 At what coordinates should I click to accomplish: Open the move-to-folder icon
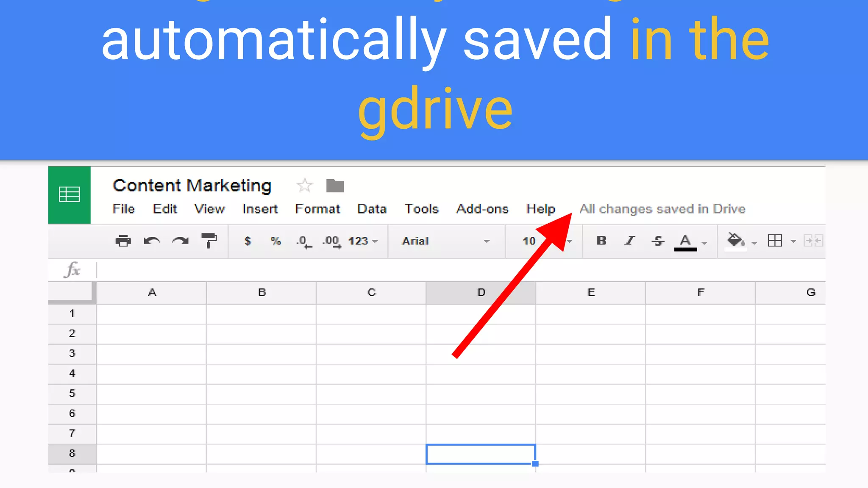(x=335, y=186)
